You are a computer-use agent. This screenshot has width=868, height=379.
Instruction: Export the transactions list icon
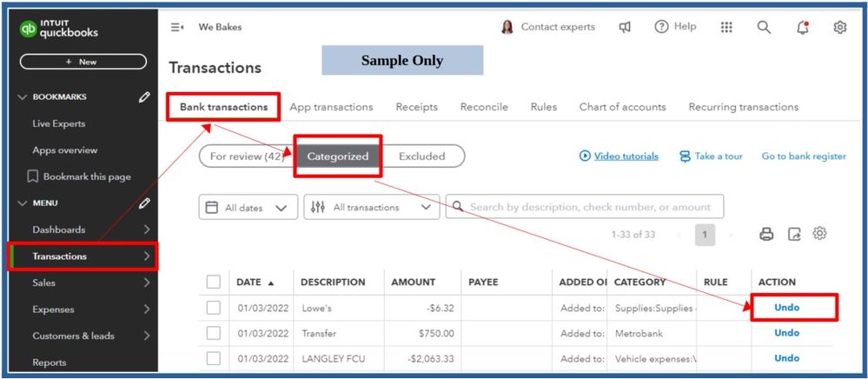(794, 235)
